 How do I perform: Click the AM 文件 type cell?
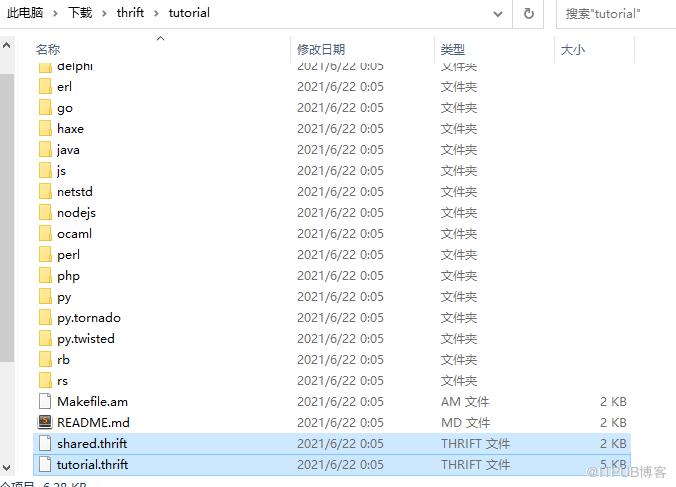point(465,402)
